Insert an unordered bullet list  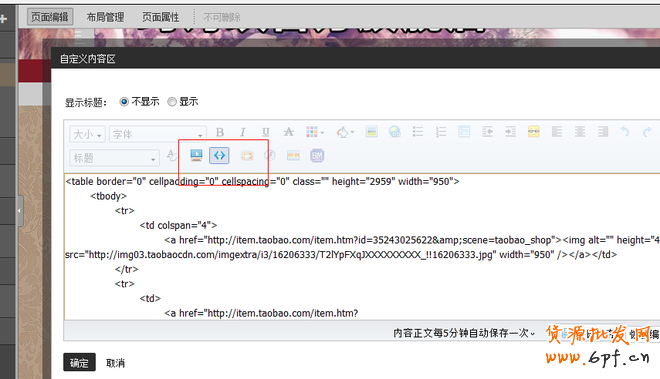click(418, 132)
